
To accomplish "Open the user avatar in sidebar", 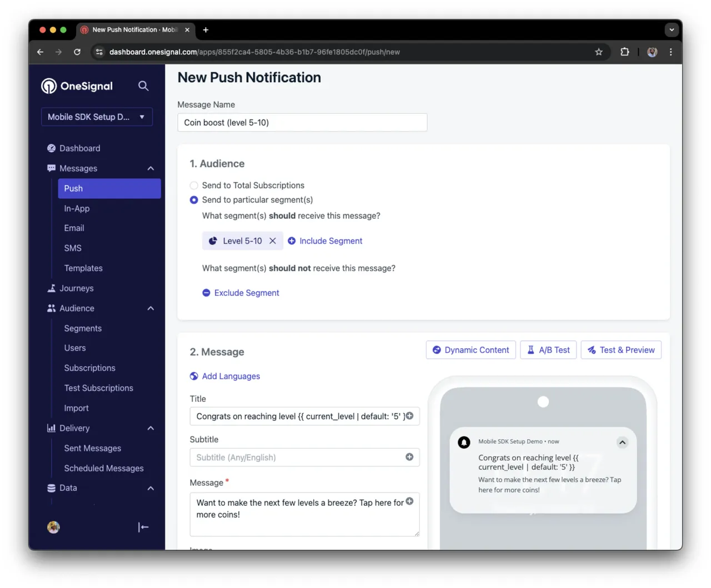I will (x=53, y=527).
